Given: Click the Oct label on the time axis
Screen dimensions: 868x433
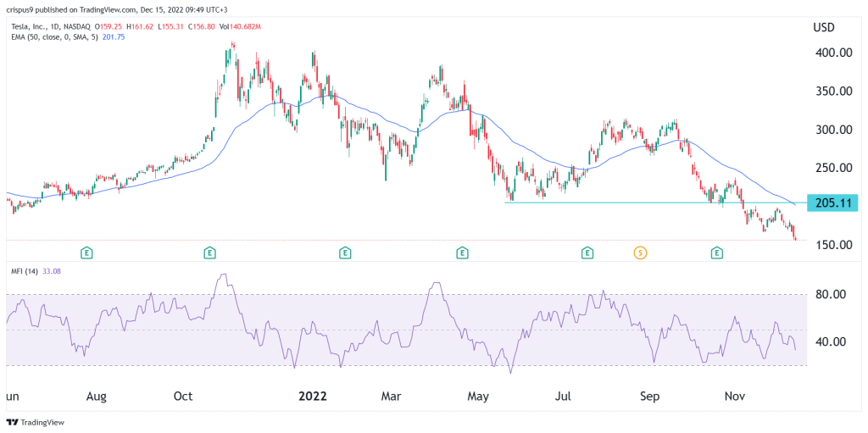Looking at the screenshot, I should [183, 397].
